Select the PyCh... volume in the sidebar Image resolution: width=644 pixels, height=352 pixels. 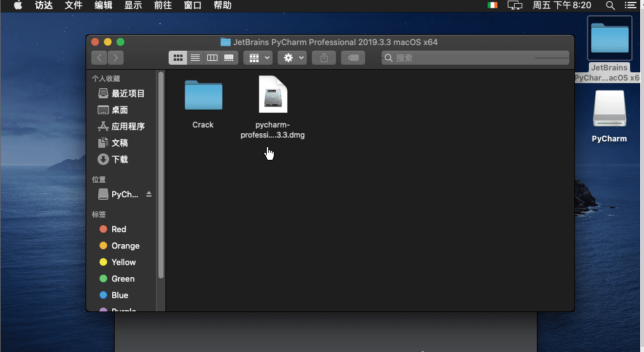pyautogui.click(x=119, y=194)
